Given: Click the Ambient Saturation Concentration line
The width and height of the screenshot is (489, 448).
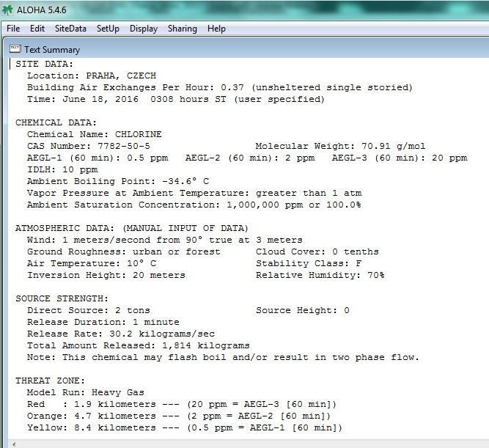Looking at the screenshot, I should [x=194, y=205].
